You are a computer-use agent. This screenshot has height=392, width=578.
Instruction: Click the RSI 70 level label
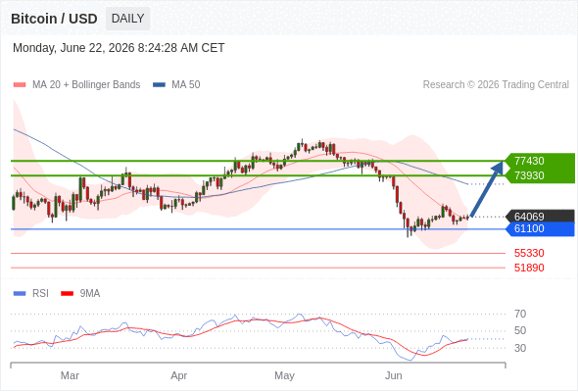(x=520, y=314)
